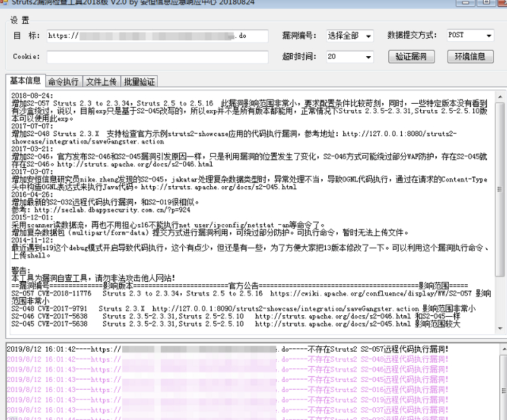The image size is (507, 420).
Task: Click the 增加最新的S2-032远程代码执行漏洞 line
Action: (x=105, y=202)
